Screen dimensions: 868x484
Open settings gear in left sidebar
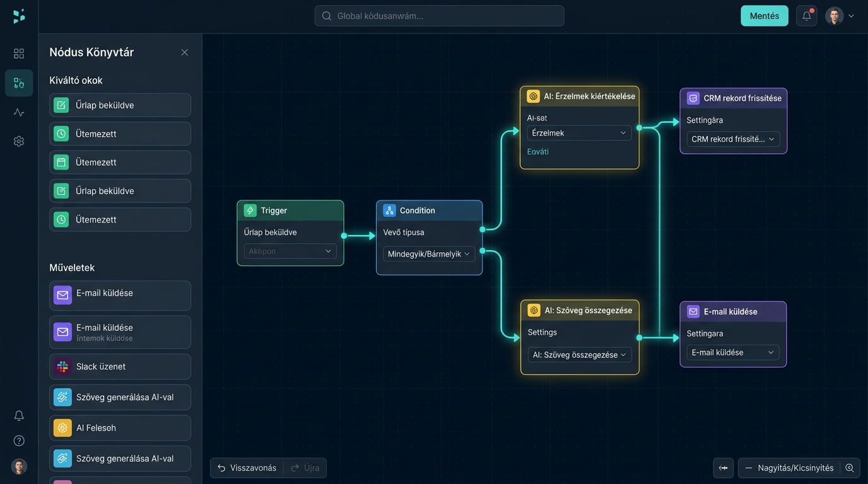click(x=19, y=141)
